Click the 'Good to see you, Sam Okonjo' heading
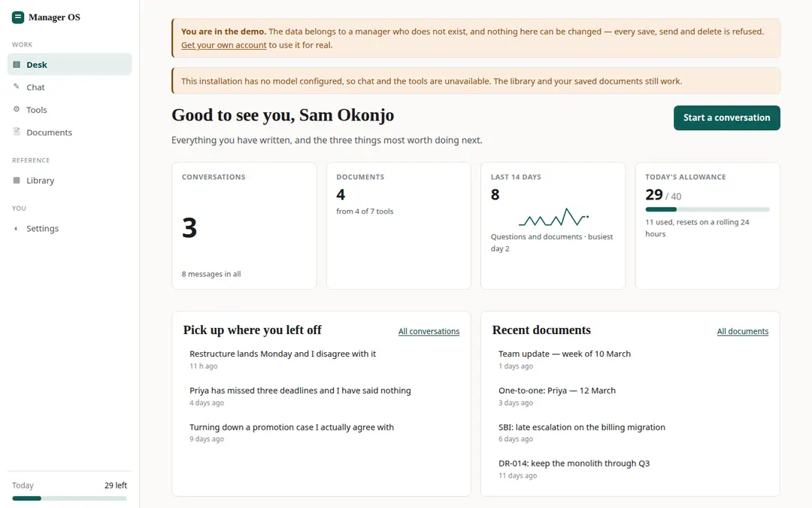Screen dimensions: 812x508 (283, 114)
